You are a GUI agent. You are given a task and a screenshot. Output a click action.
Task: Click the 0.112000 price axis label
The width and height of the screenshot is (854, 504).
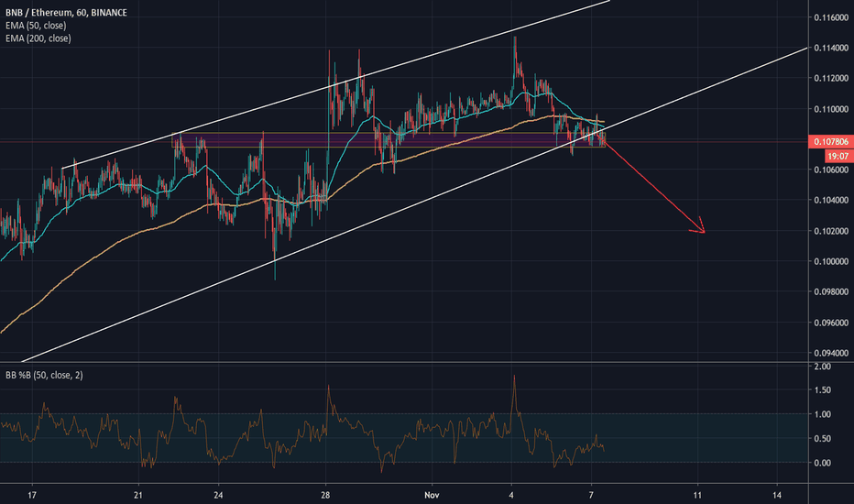[x=831, y=78]
